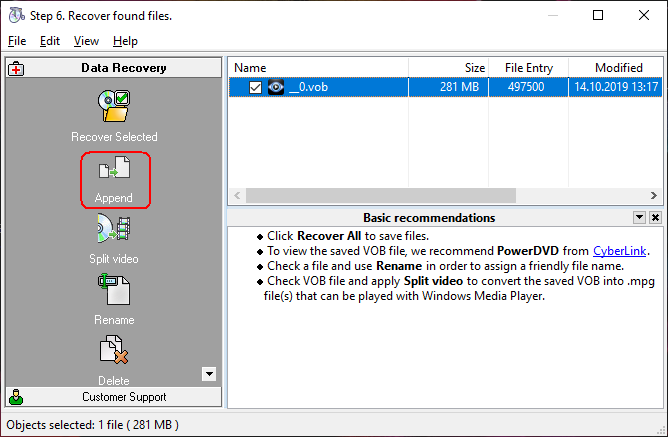
Task: Click the 14.10.2019 13:17 modified cell
Action: (x=616, y=87)
